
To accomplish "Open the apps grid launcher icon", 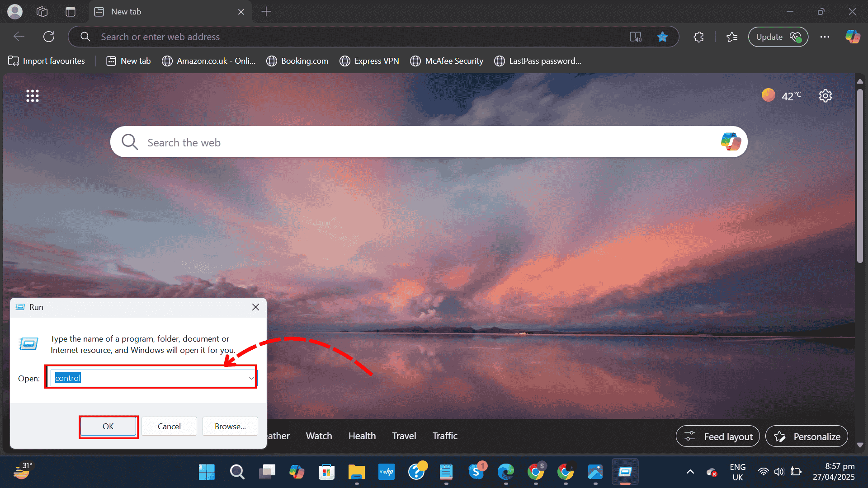I will point(33,96).
